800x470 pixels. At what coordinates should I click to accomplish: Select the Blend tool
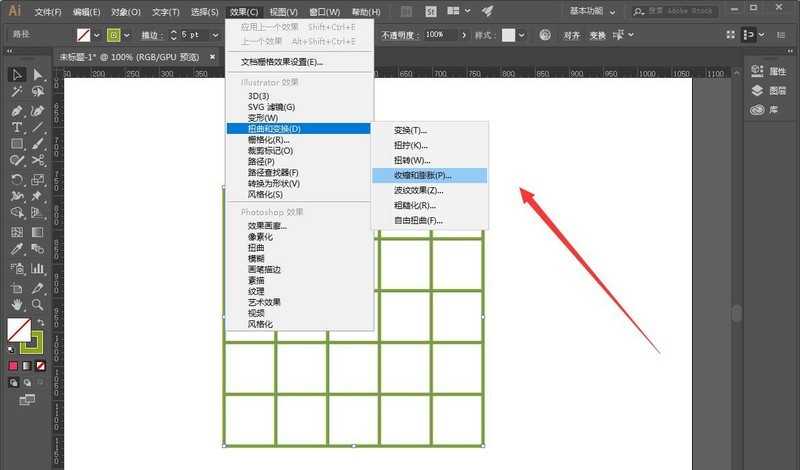pos(37,249)
